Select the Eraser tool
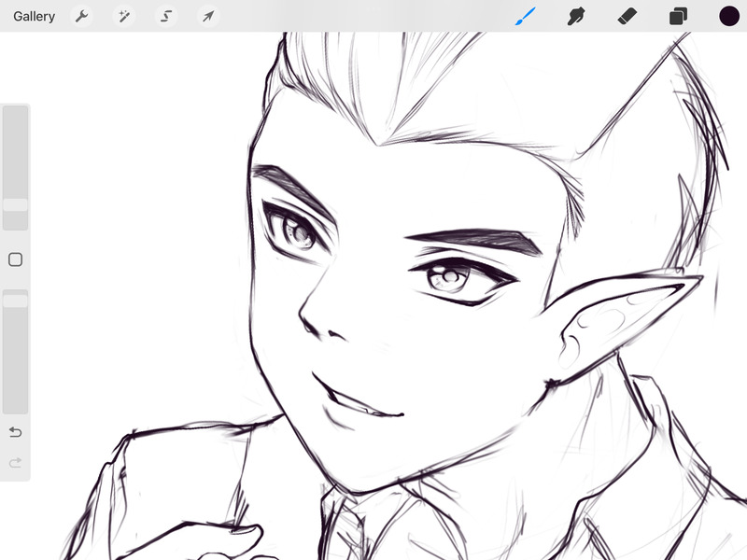This screenshot has height=560, width=747. 627,16
